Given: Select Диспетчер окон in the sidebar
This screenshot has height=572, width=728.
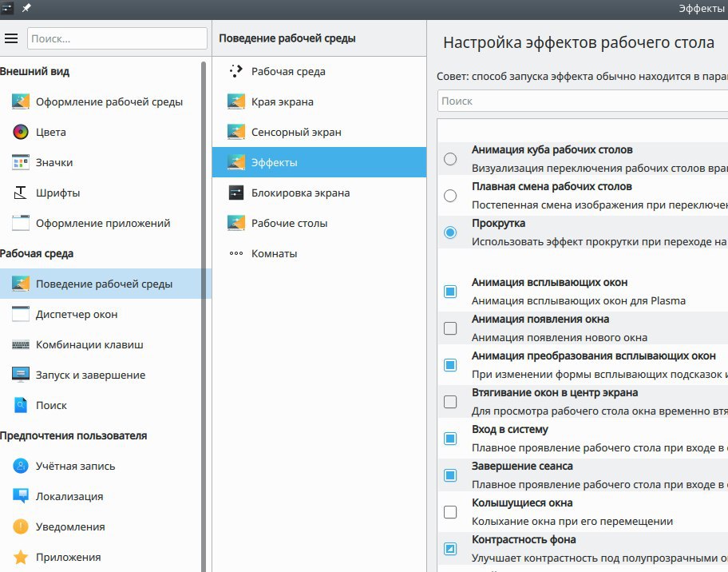Looking at the screenshot, I should 101,314.
